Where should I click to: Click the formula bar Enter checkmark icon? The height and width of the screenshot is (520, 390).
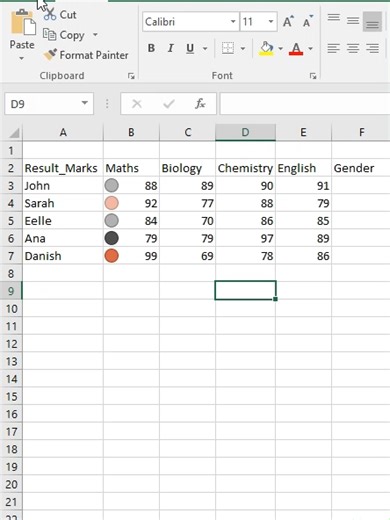click(x=169, y=104)
